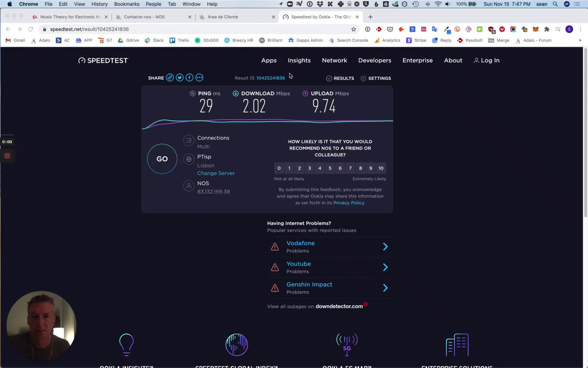Open Apps navigation item
The height and width of the screenshot is (368, 588).
(x=269, y=60)
